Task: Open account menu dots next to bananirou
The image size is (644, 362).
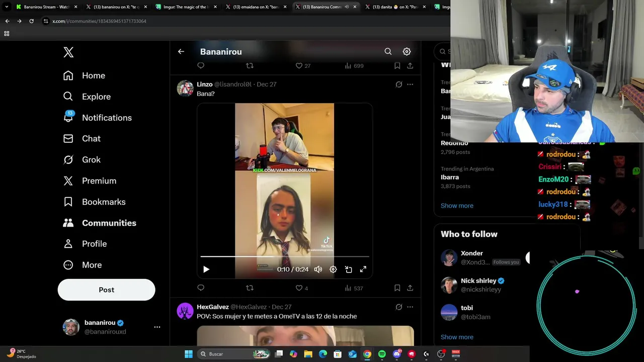Action: (x=157, y=327)
